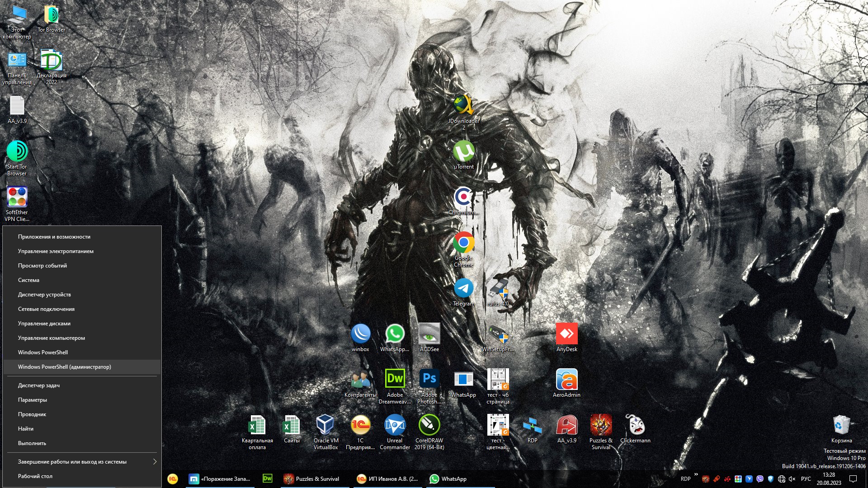The image size is (868, 488).
Task: Select the ACDSee desktop icon
Action: (429, 338)
